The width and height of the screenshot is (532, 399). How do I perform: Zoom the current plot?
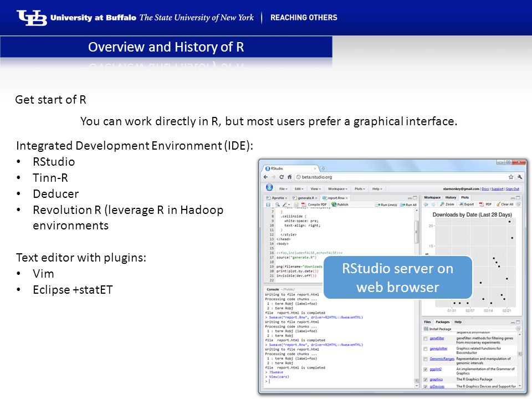click(447, 204)
